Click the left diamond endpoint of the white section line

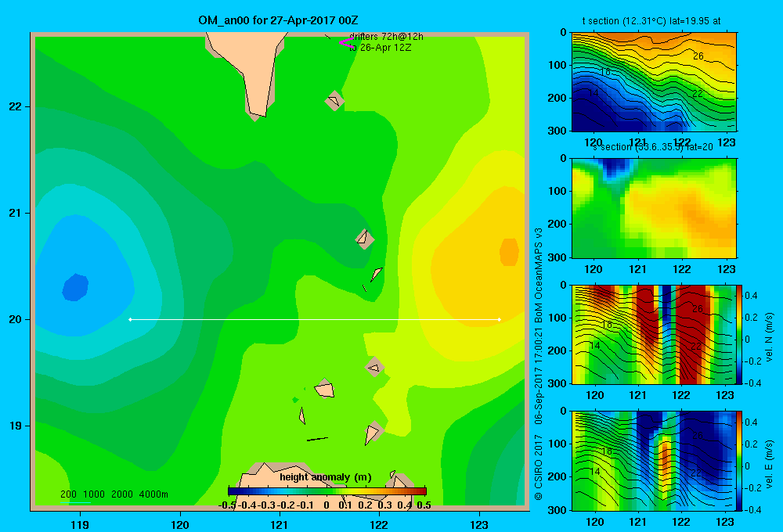point(130,319)
